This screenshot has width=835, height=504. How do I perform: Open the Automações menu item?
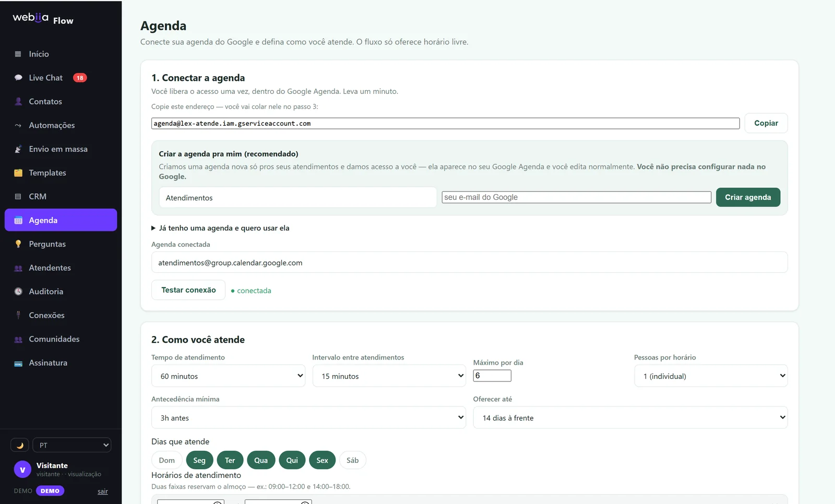tap(61, 125)
